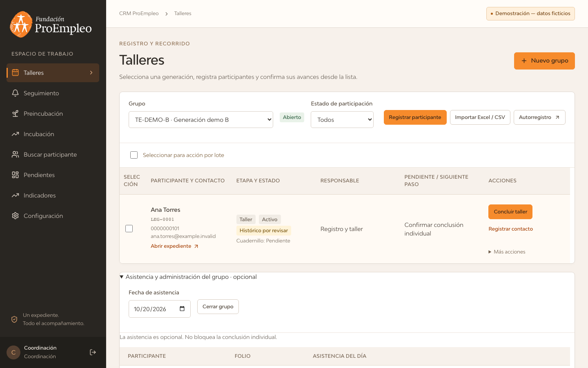The image size is (588, 368).
Task: Open Pendientes in the sidebar
Action: point(53,175)
